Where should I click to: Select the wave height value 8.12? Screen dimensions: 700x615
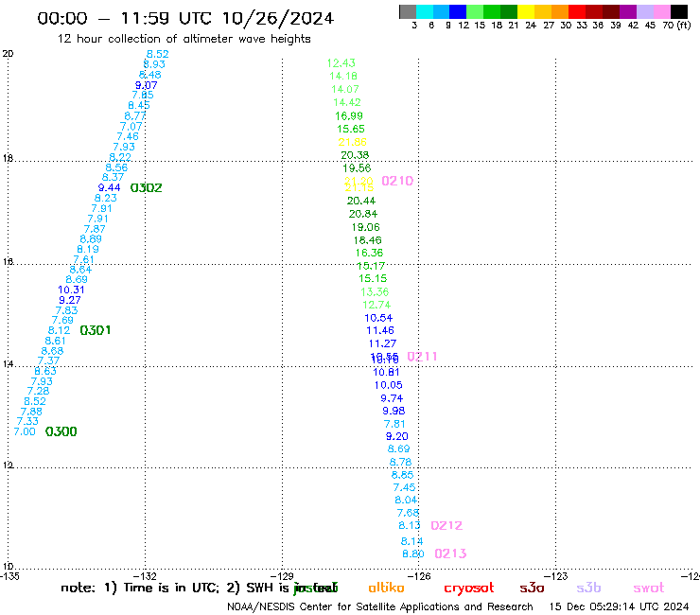click(59, 330)
